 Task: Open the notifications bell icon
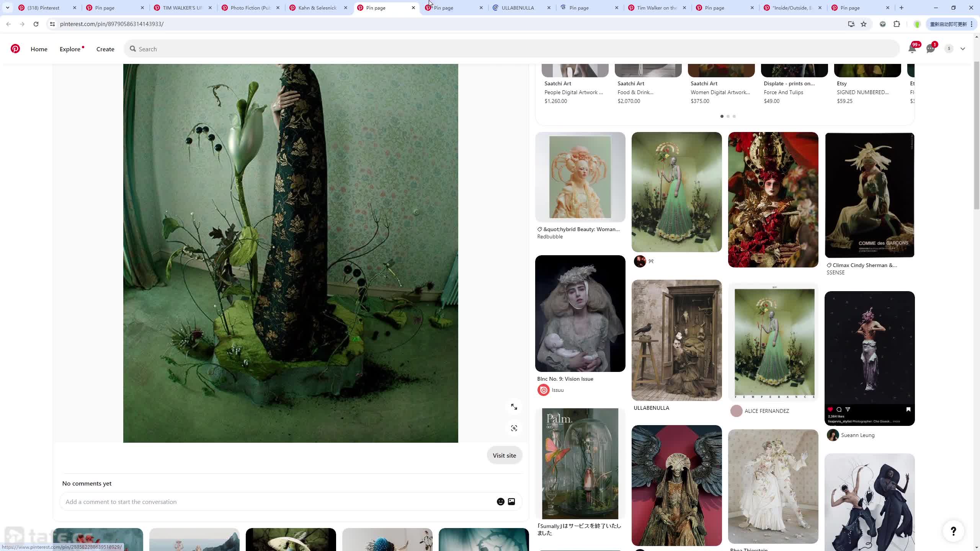pyautogui.click(x=912, y=49)
